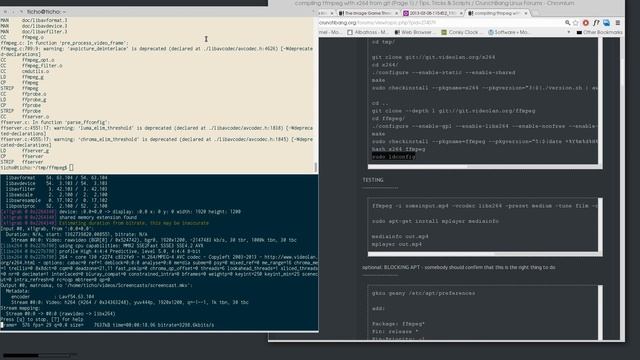640x360 pixels.
Task: Close the 2013-02-08 tab
Action: pyautogui.click(x=461, y=13)
